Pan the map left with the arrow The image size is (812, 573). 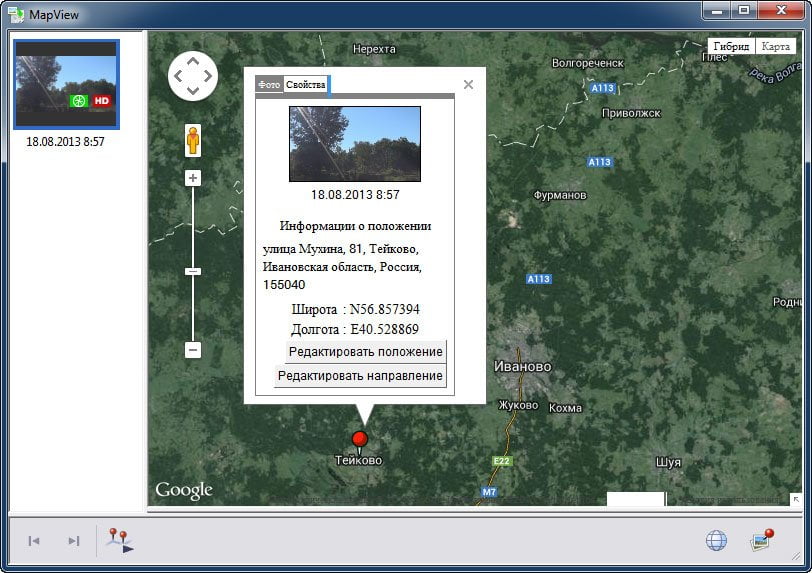coord(178,76)
